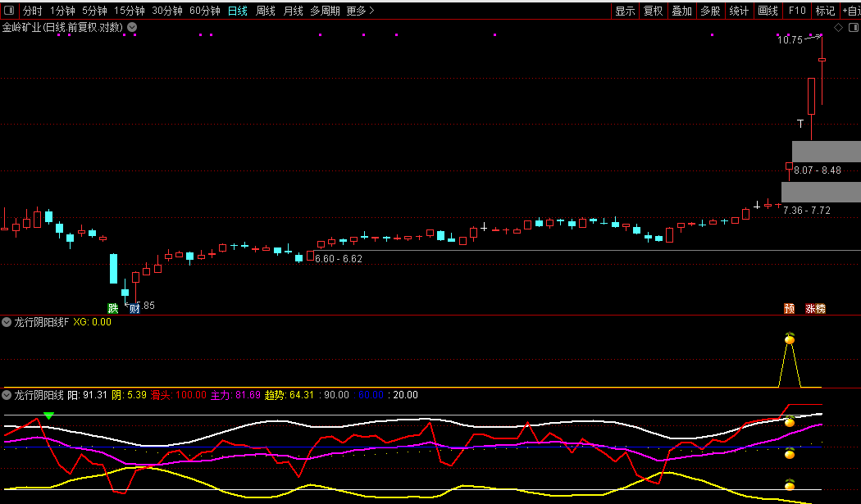Add stock with +自选 button
Image resolution: width=861 pixels, height=504 pixels.
[851, 11]
